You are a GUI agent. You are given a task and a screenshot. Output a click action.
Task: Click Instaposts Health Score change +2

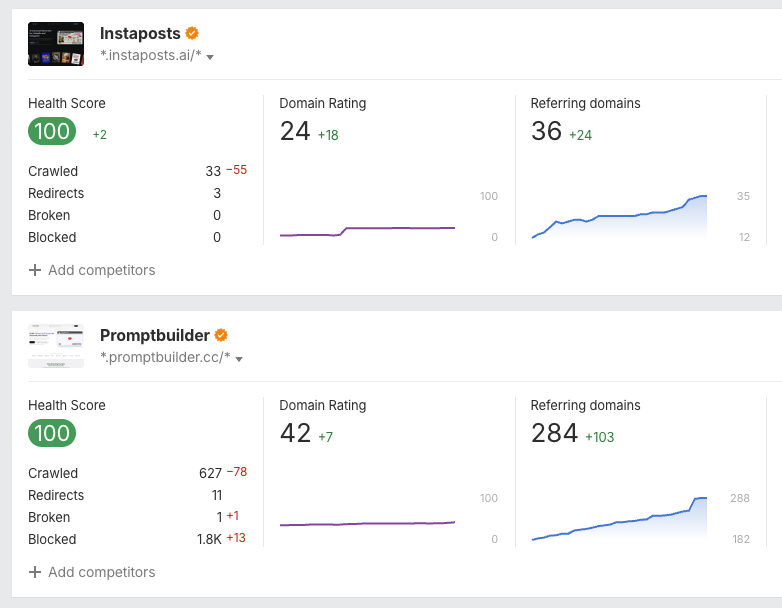pos(100,135)
